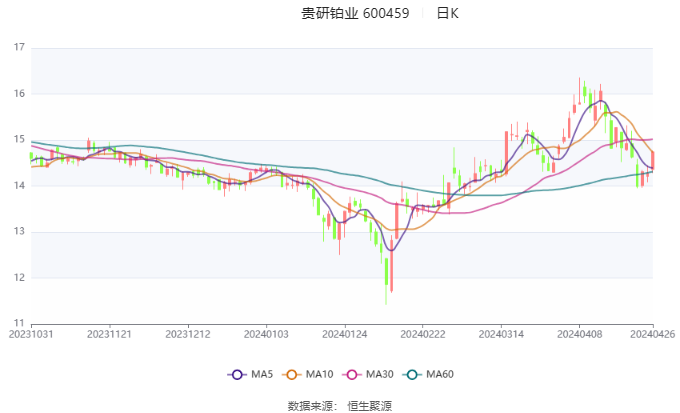The width and height of the screenshot is (680, 413).
Task: Click the 20240426 date axis label
Action: click(653, 334)
